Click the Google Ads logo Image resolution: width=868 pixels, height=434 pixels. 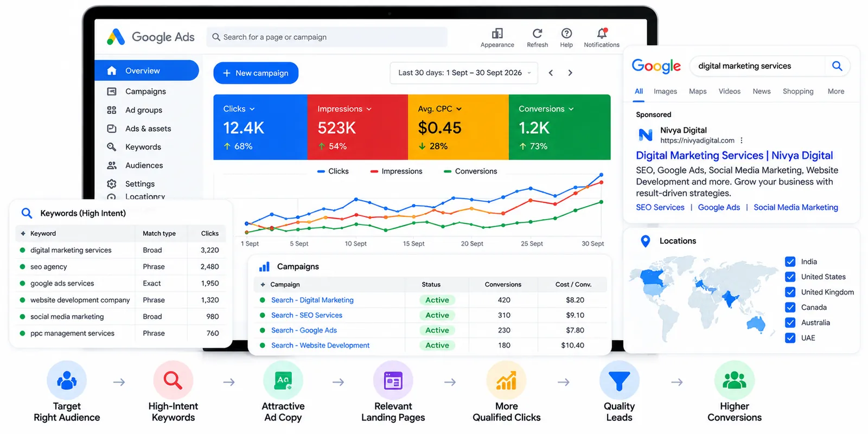click(x=150, y=37)
